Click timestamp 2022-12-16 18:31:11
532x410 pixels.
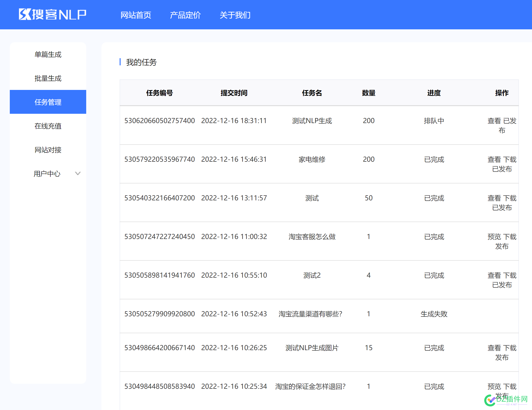pos(234,121)
